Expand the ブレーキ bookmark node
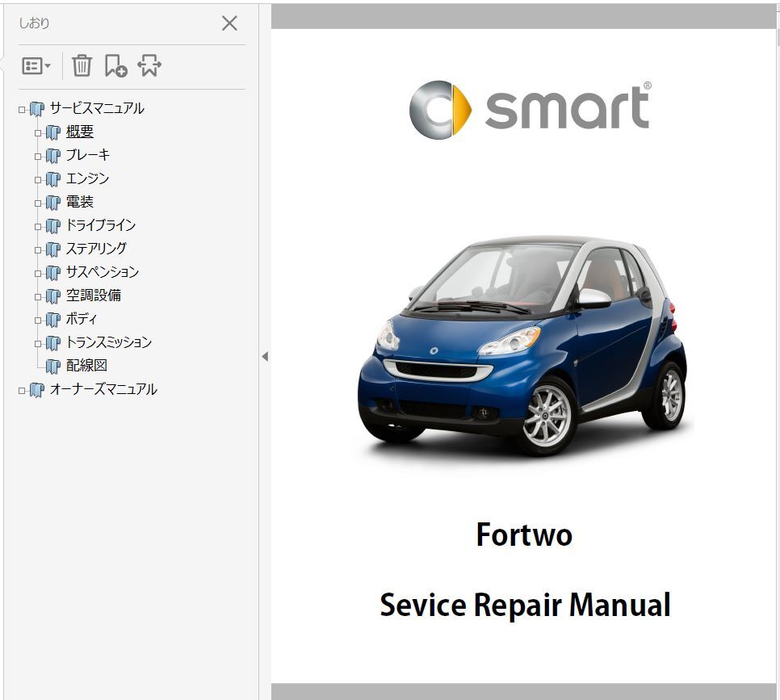 pos(39,155)
